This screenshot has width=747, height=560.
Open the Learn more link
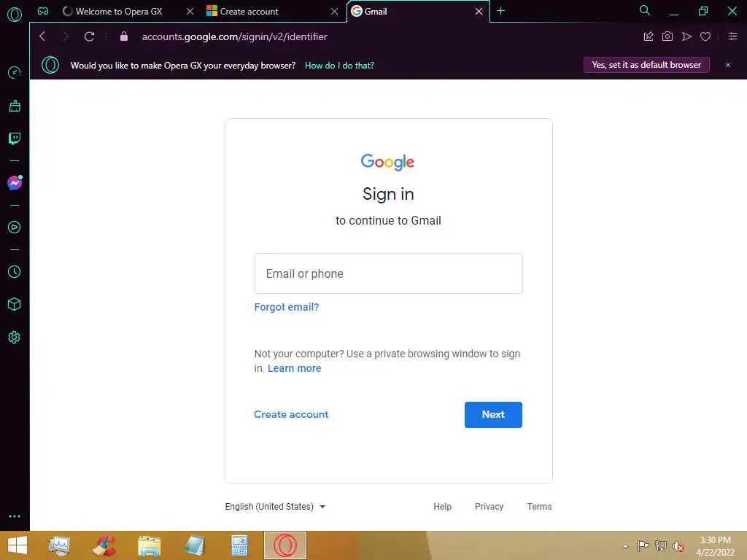pos(295,368)
